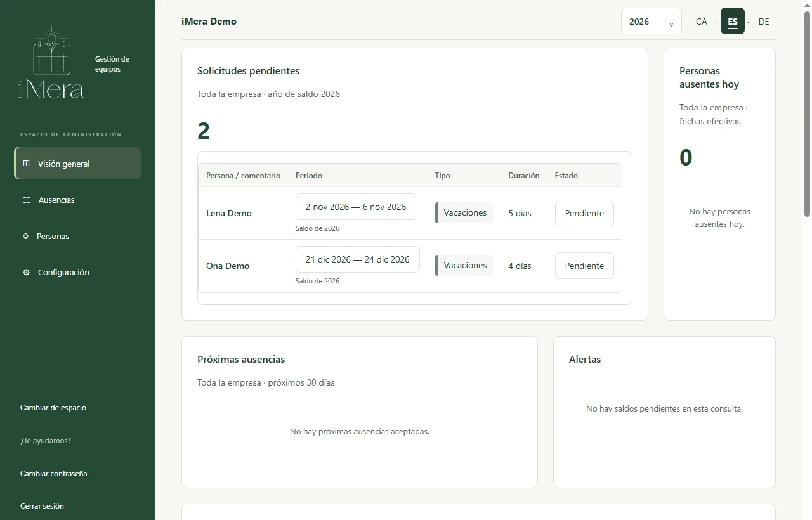Click the Personas icon in sidebar
This screenshot has height=520, width=812.
tap(26, 236)
